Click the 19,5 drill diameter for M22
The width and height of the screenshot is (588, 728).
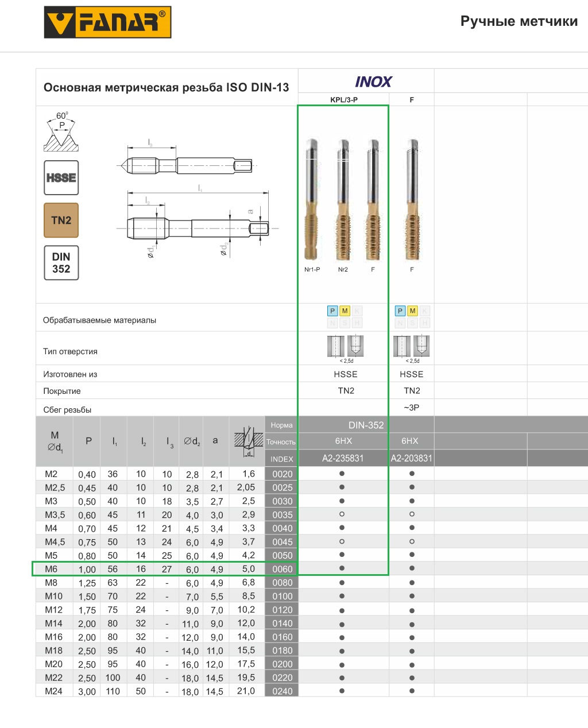[246, 677]
